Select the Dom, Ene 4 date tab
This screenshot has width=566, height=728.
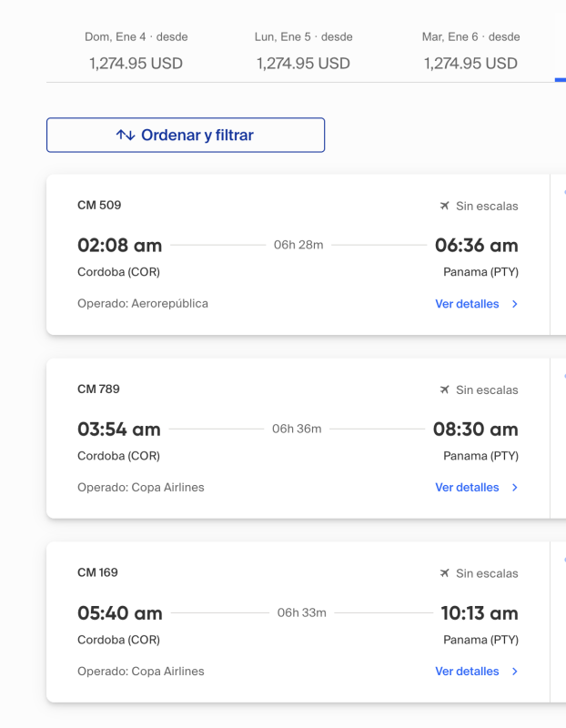pyautogui.click(x=136, y=51)
